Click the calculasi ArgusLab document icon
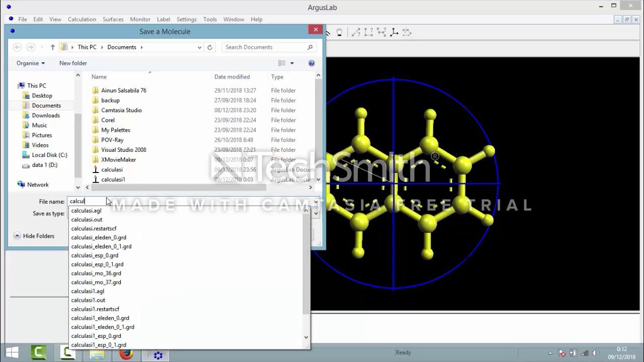Image resolution: width=644 pixels, height=362 pixels. pyautogui.click(x=96, y=169)
